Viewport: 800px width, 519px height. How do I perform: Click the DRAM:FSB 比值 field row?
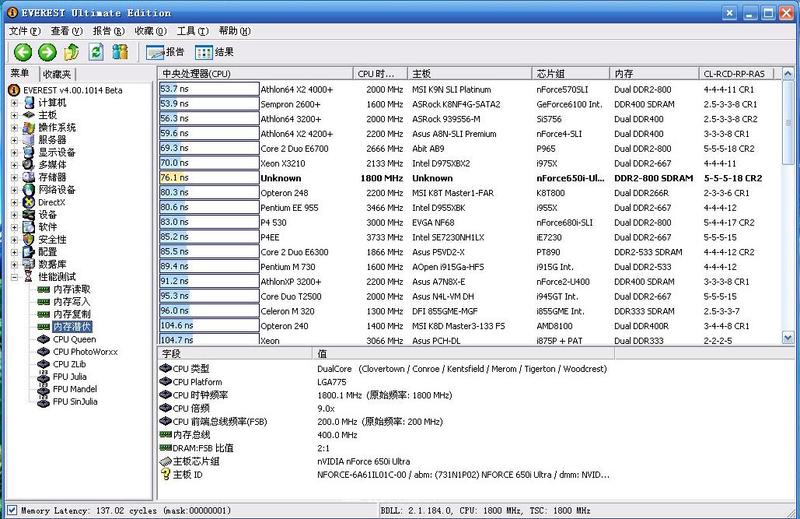(385, 448)
